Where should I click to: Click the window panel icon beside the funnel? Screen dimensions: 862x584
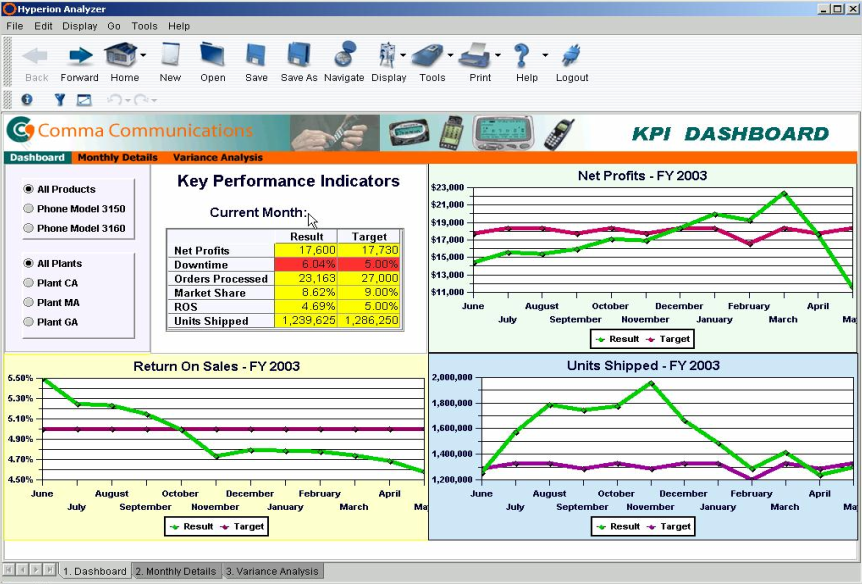click(x=84, y=100)
